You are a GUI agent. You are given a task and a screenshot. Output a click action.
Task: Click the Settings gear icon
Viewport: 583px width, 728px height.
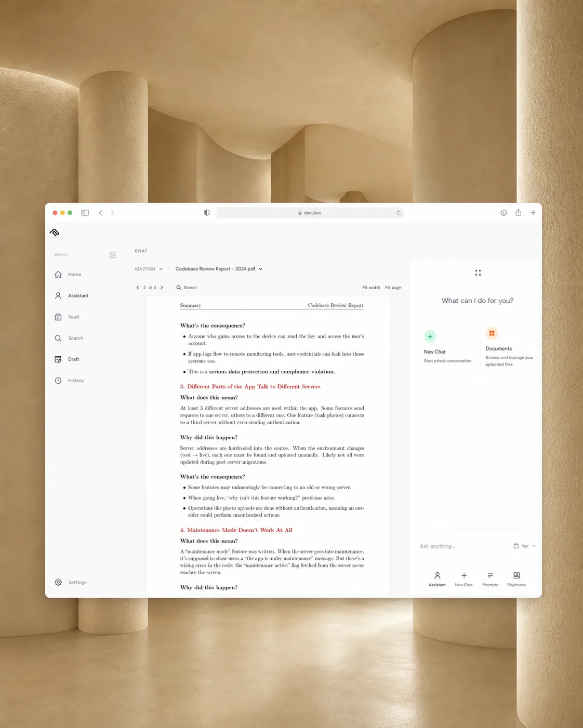pyautogui.click(x=58, y=582)
